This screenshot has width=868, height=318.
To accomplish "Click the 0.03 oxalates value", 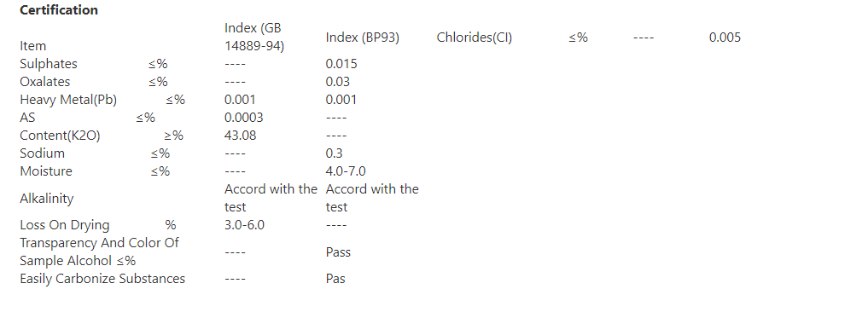I will (338, 82).
